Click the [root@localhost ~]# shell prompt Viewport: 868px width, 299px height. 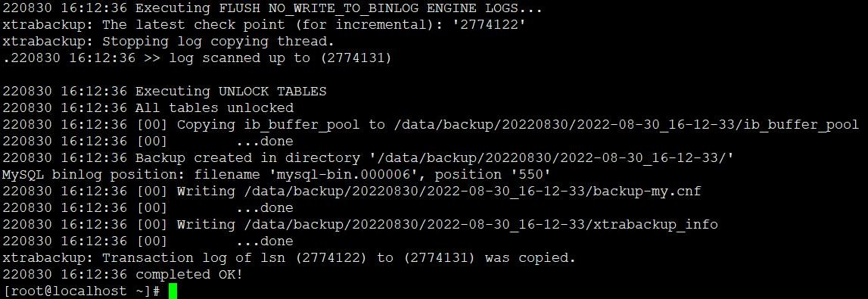pyautogui.click(x=82, y=291)
